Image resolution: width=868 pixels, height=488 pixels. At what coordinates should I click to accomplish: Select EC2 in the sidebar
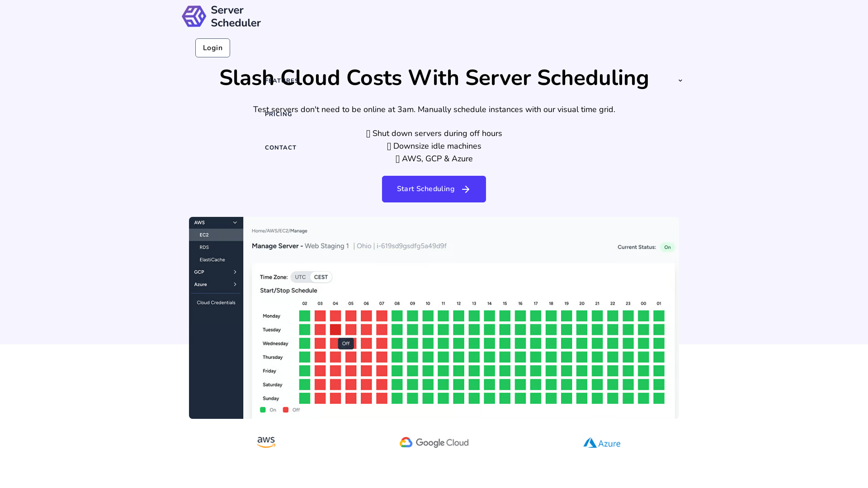point(216,235)
